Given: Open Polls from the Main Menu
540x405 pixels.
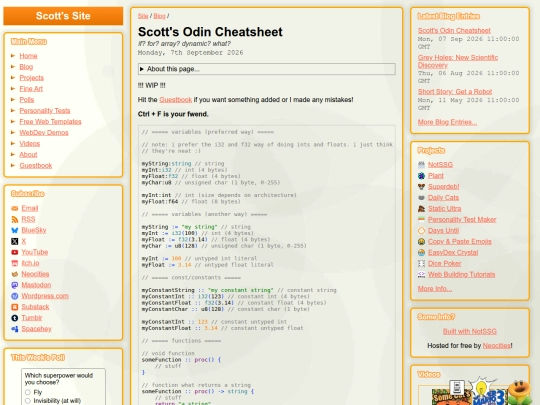Looking at the screenshot, I should click(x=27, y=100).
